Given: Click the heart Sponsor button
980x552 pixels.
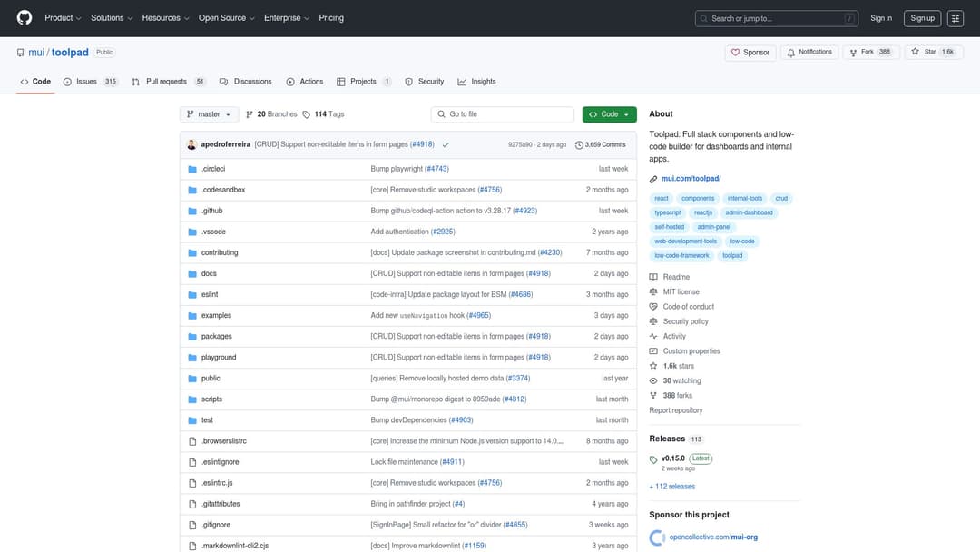Looking at the screenshot, I should pos(750,53).
